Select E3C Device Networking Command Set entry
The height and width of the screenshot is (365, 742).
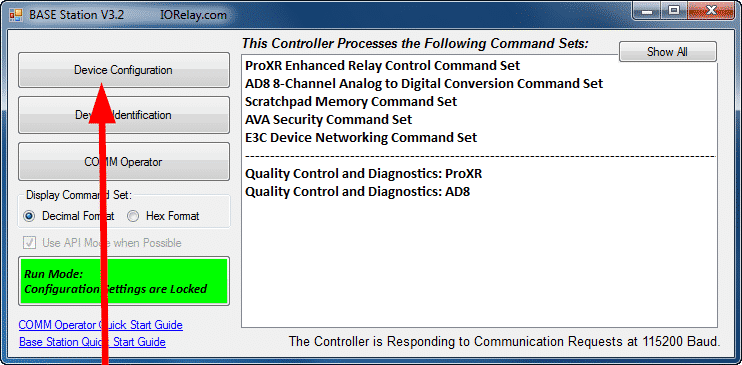tap(361, 138)
